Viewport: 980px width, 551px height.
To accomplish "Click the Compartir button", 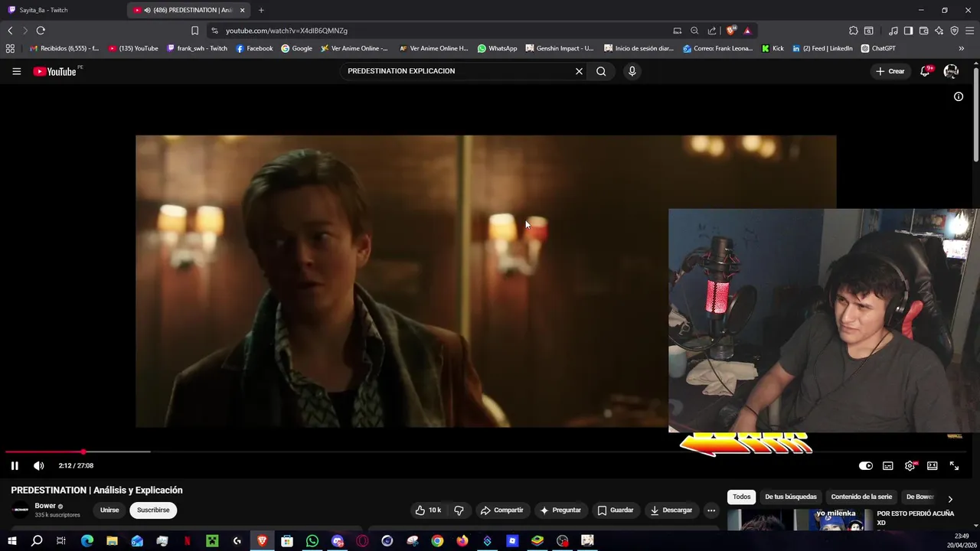I will tap(501, 510).
